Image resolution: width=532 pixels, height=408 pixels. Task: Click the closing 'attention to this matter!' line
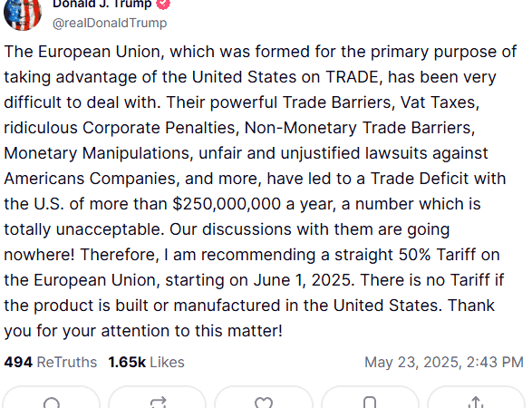point(192,331)
